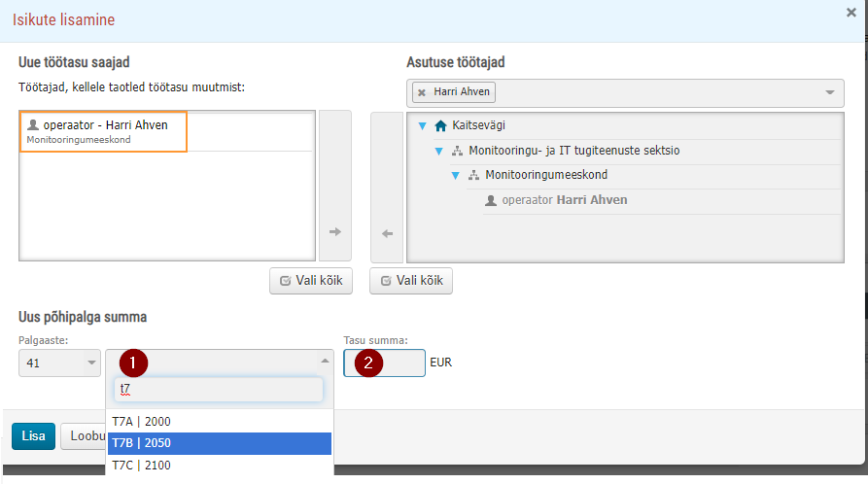Screen dimensions: 868x484
Task: Open the Palgaaste 41 dropdown
Action: click(60, 363)
